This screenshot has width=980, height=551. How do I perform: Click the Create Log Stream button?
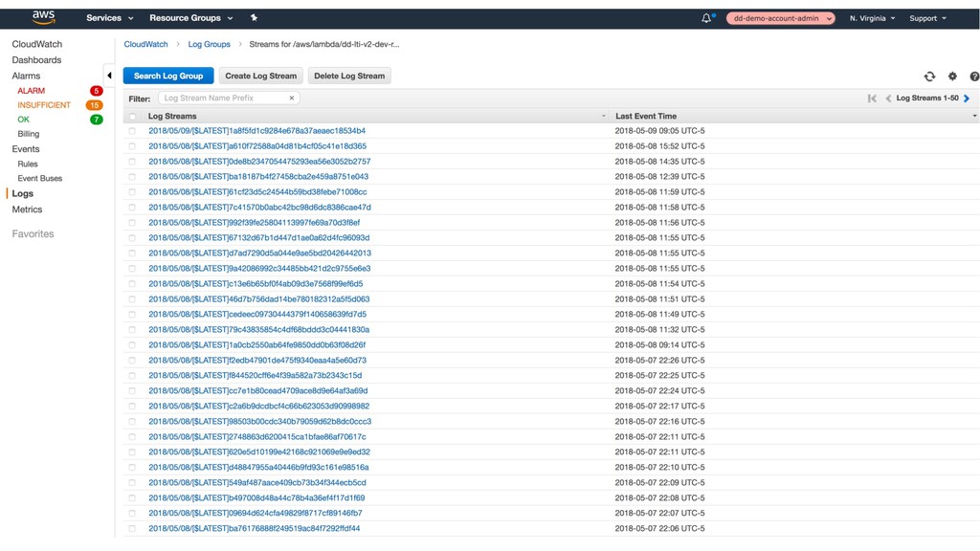260,76
